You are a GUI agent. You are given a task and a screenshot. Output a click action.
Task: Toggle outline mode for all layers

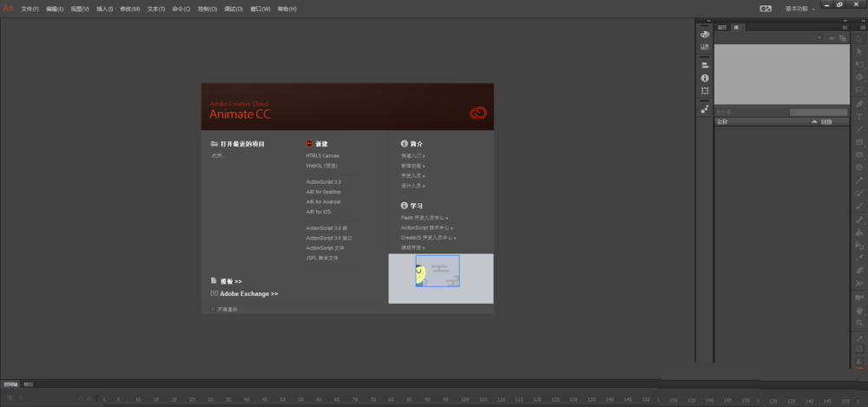(x=97, y=398)
